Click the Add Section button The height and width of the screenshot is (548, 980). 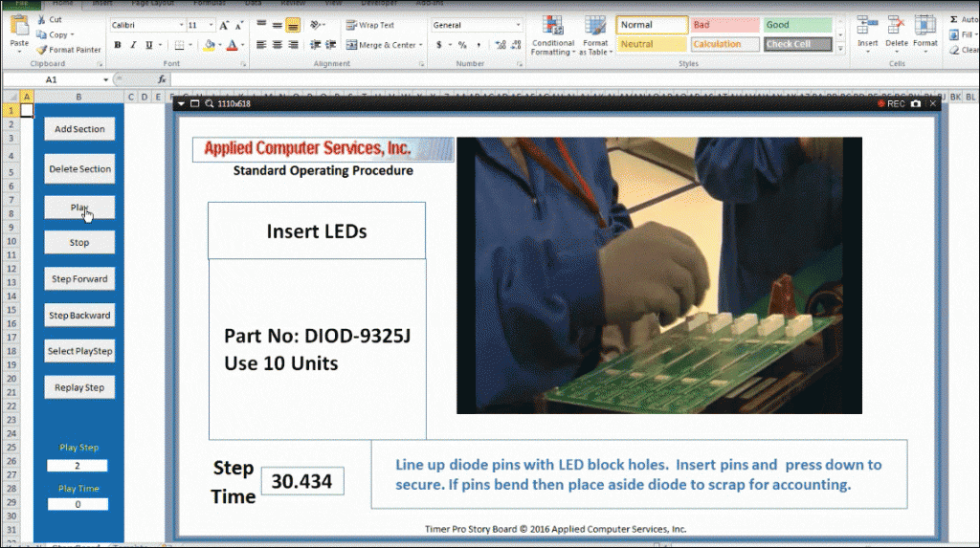(79, 129)
